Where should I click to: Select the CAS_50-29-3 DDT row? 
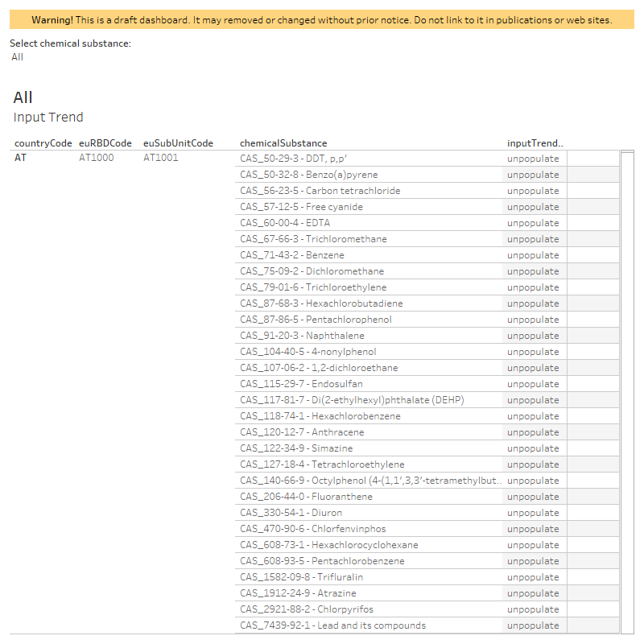(427, 159)
